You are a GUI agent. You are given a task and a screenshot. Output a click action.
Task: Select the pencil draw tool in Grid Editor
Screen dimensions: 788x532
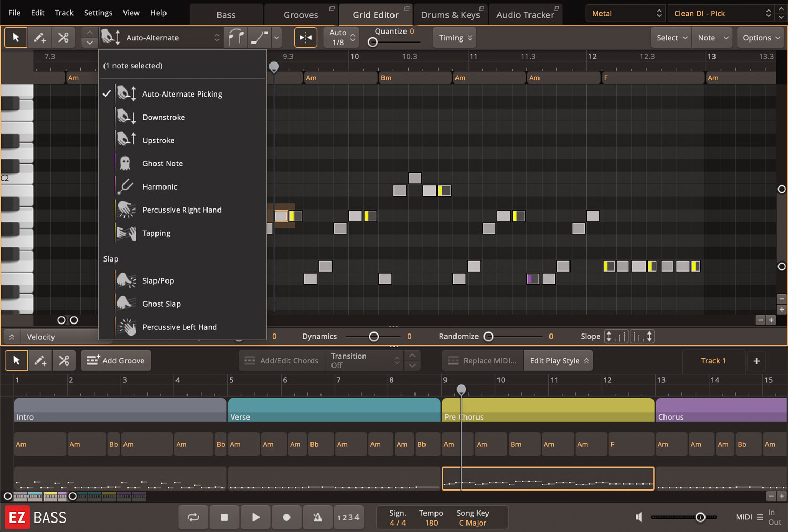click(x=39, y=38)
